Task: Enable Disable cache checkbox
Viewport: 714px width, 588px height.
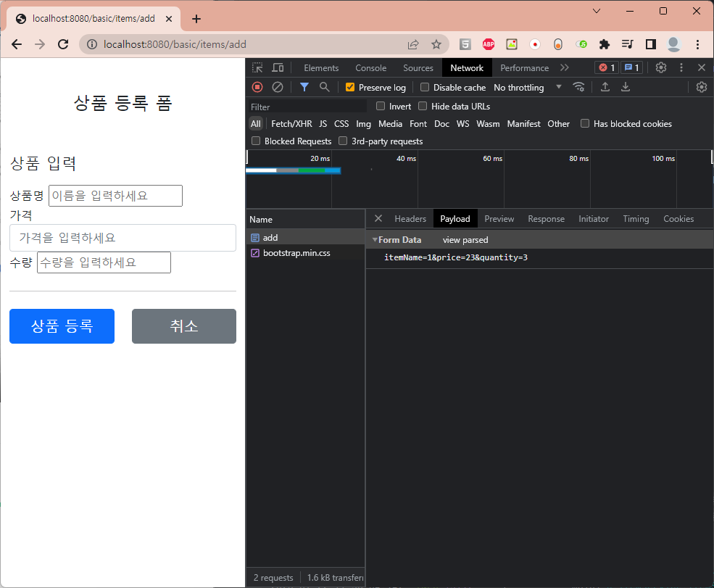Action: [424, 87]
